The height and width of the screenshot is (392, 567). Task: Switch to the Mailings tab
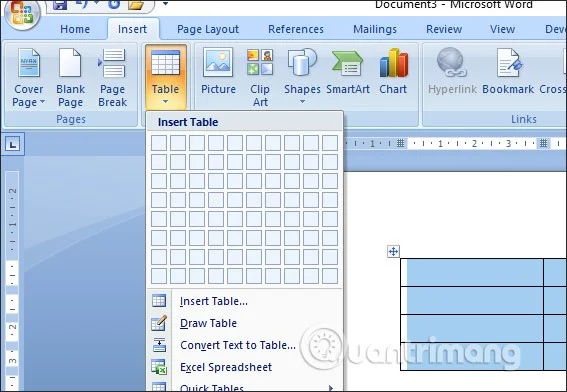click(375, 29)
